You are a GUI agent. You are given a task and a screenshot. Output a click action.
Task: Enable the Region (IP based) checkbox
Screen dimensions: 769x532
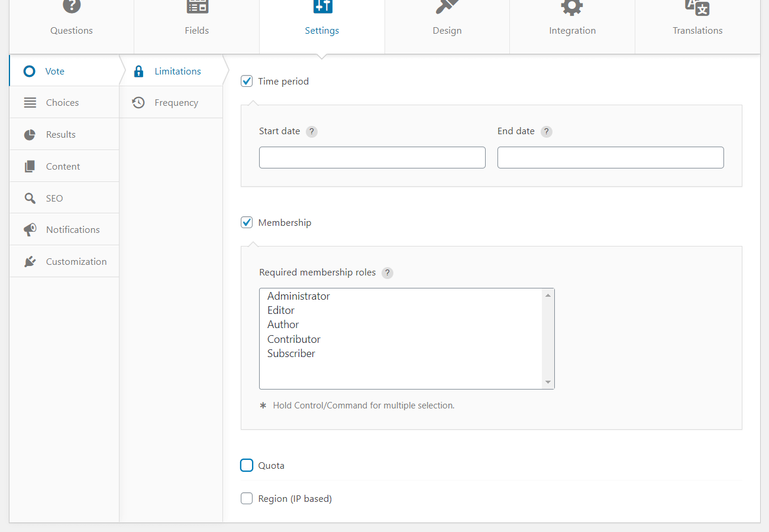(247, 498)
